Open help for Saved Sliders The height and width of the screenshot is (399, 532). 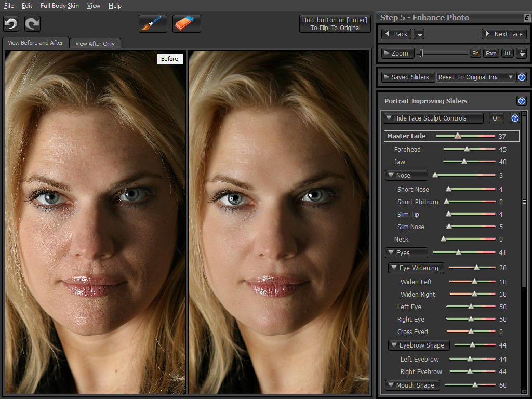pyautogui.click(x=522, y=77)
